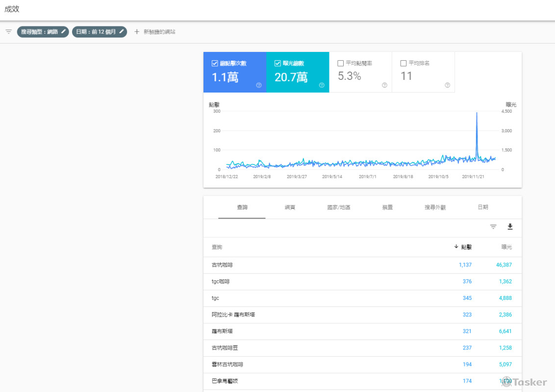Click the help icon on the 總點擊次數 card
Screen dimensions: 555x392
click(258, 85)
